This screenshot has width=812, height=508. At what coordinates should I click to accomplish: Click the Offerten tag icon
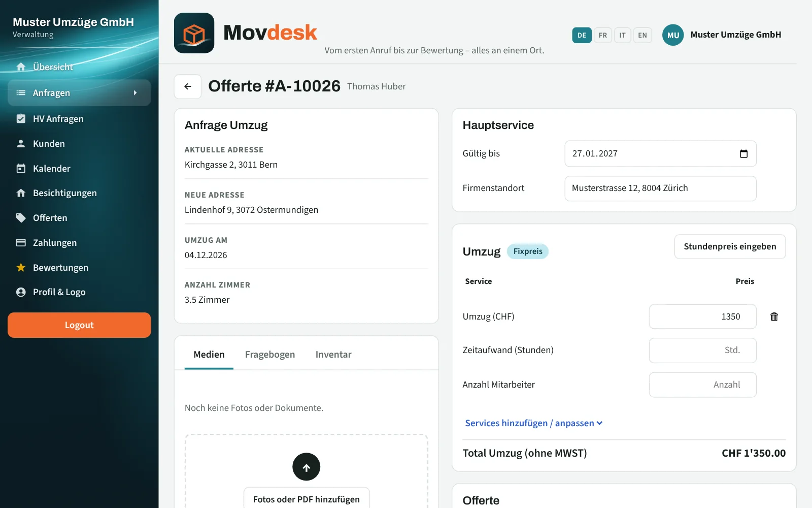[21, 218]
